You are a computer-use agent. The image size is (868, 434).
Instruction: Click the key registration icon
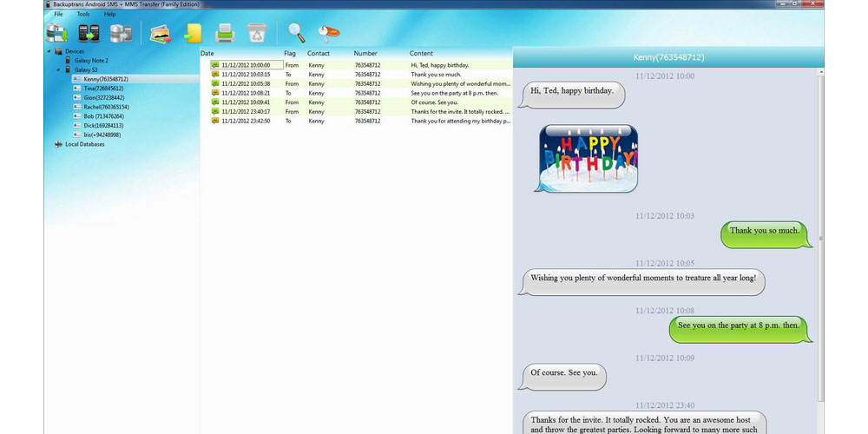coord(328,33)
